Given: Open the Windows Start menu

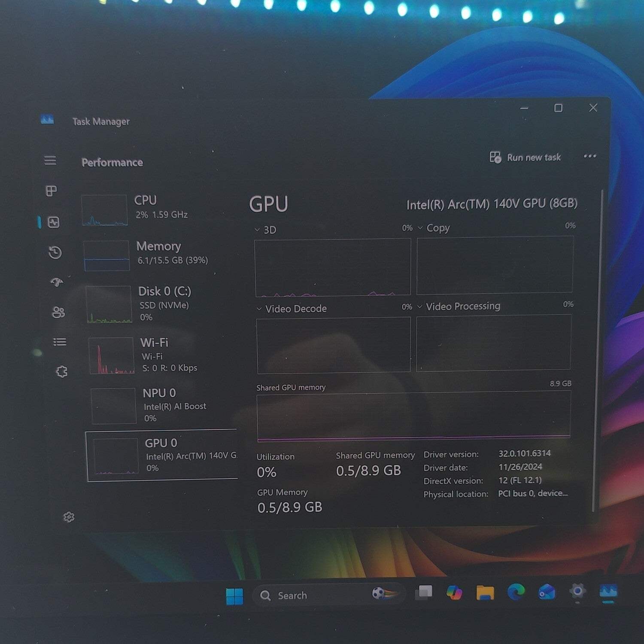Looking at the screenshot, I should tap(234, 596).
